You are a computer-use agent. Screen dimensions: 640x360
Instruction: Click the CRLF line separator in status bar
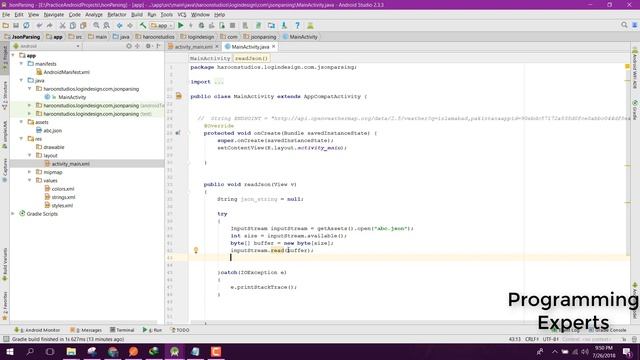click(532, 339)
